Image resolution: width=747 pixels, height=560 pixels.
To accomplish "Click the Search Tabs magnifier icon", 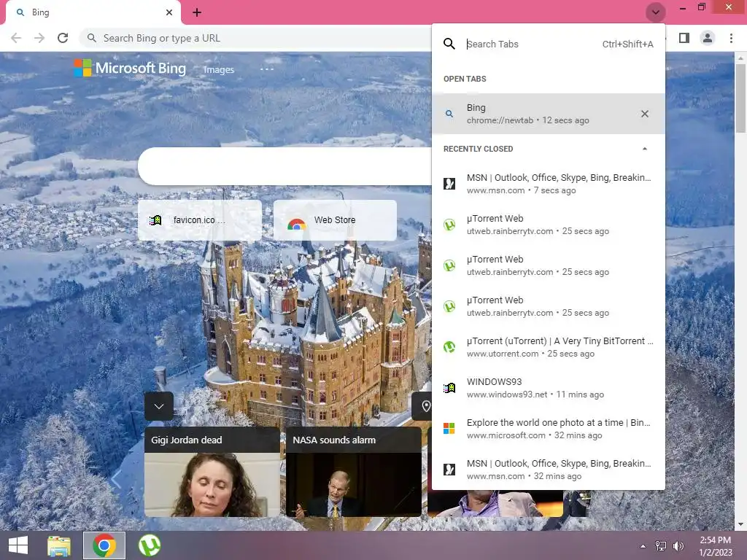I will click(x=449, y=44).
